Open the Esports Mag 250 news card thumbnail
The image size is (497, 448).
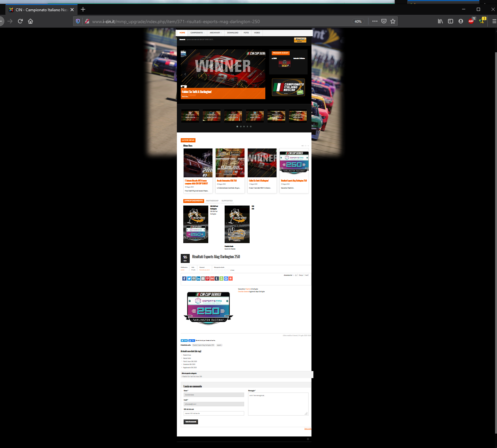pos(294,163)
